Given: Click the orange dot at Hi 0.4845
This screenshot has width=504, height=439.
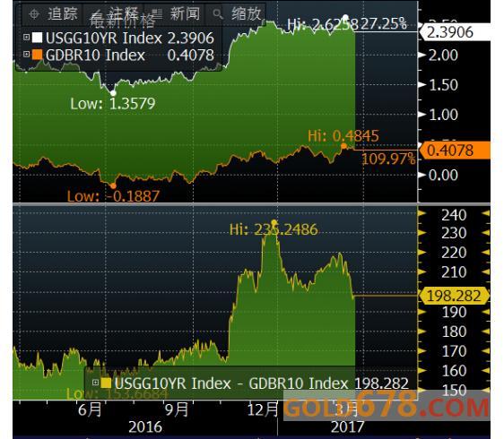Looking at the screenshot, I should pyautogui.click(x=343, y=146).
